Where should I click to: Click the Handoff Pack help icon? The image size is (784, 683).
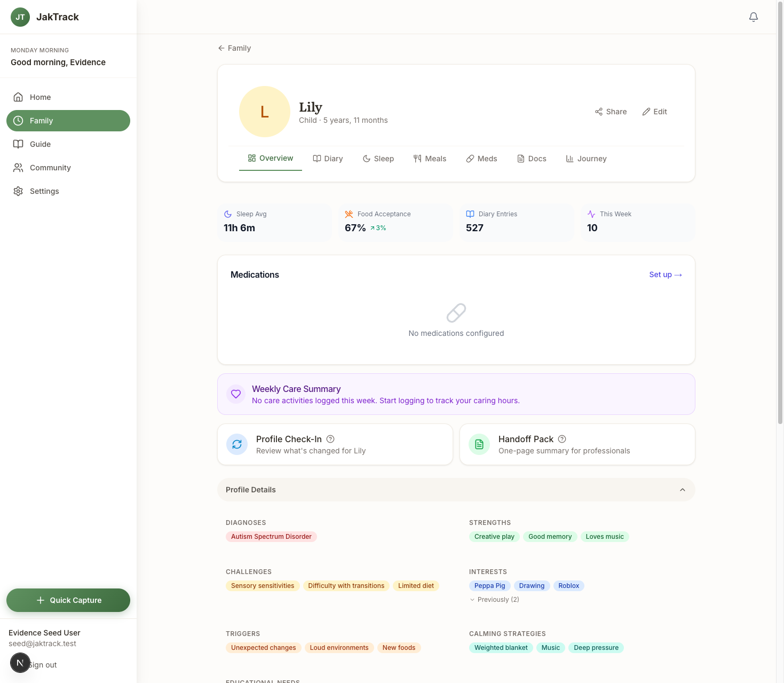point(562,439)
